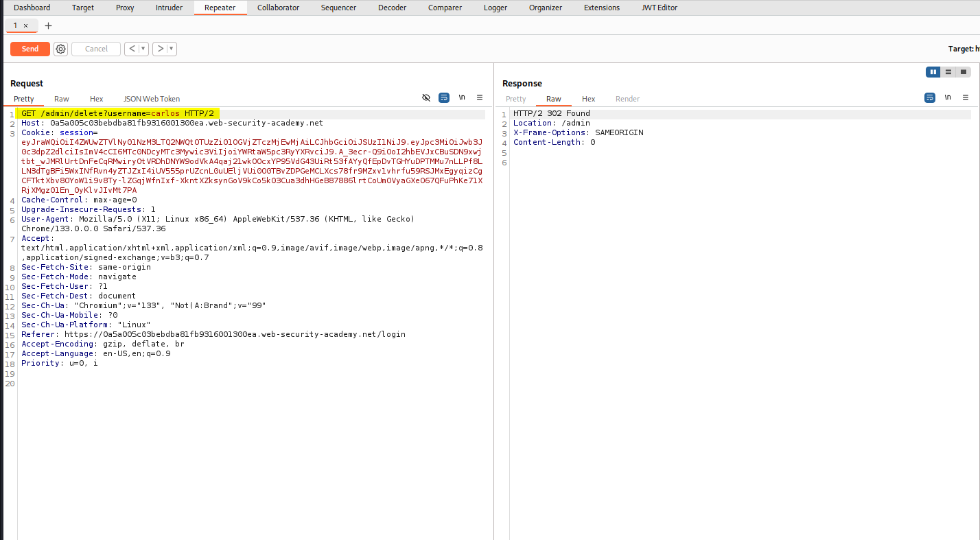980x540 pixels.
Task: Click the Content-Length: 0 response header
Action: tap(555, 142)
